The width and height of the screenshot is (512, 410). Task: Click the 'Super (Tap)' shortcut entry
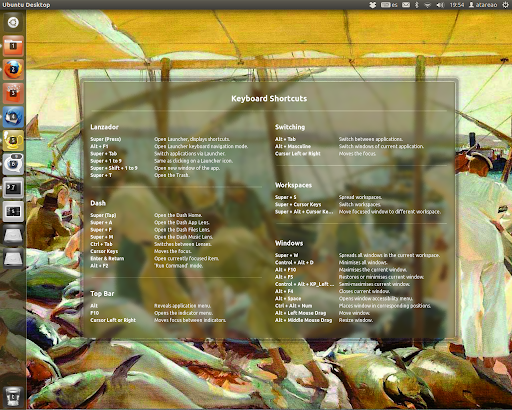click(103, 215)
